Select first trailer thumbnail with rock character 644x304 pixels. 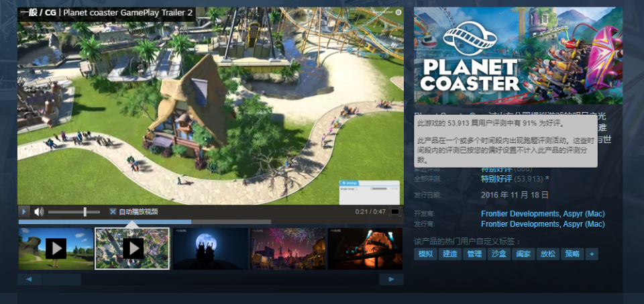[56, 248]
